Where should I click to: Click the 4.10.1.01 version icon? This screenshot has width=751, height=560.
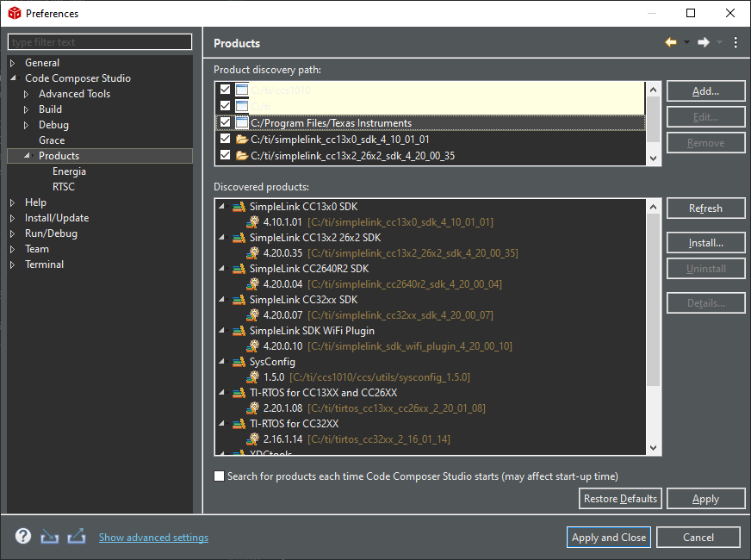(x=252, y=222)
